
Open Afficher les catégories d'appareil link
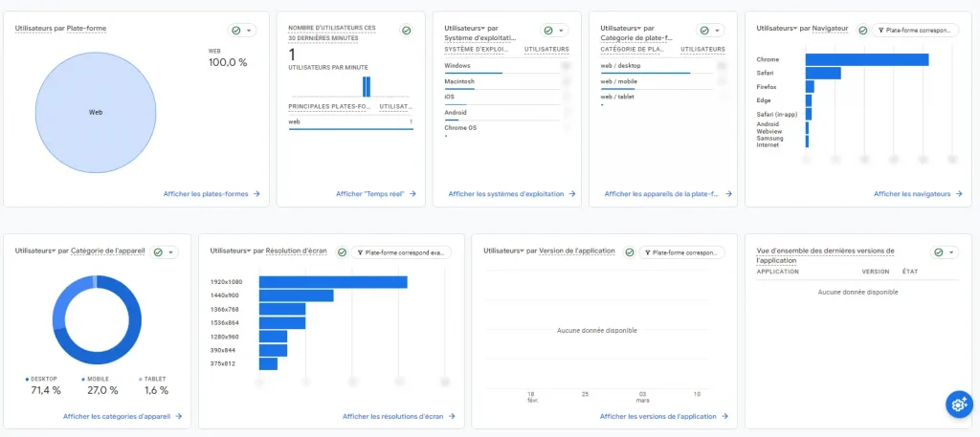pos(122,416)
